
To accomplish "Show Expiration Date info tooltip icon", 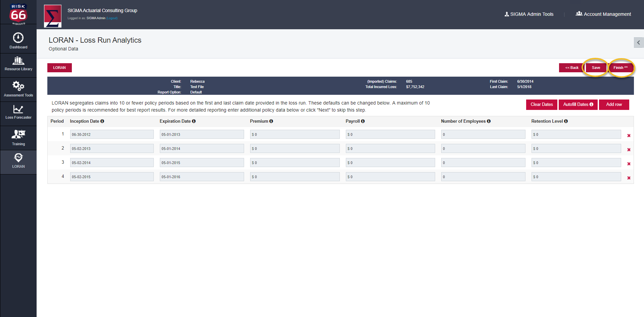I will tap(194, 121).
